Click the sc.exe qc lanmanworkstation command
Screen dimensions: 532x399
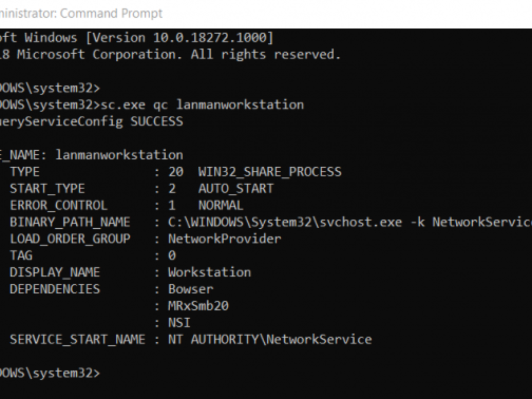coord(203,105)
